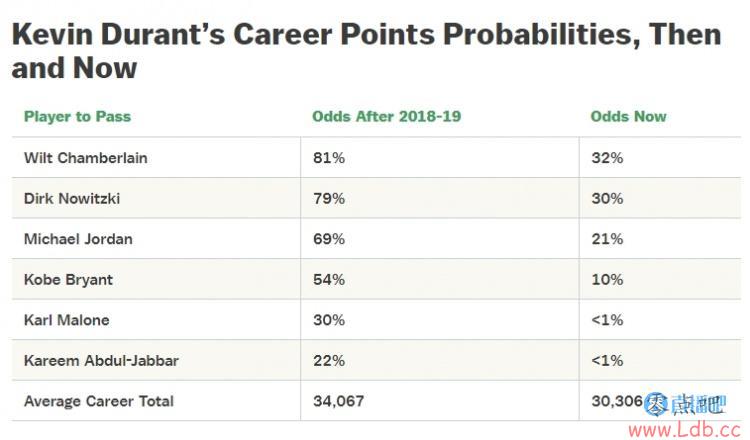Select the Kobe Bryant row name

click(x=68, y=279)
